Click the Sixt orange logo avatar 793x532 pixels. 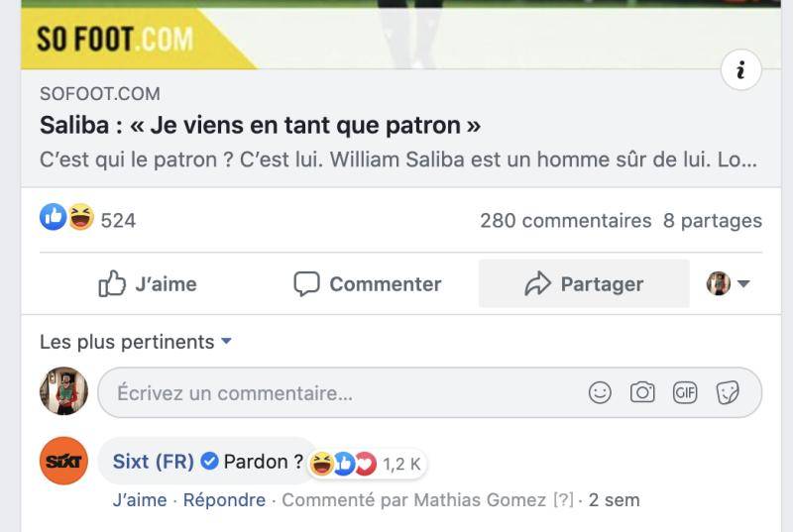coord(63,462)
